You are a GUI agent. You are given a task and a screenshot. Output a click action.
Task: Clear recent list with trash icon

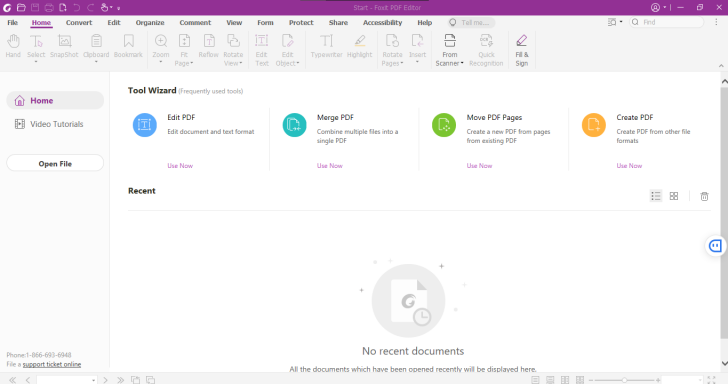[704, 196]
